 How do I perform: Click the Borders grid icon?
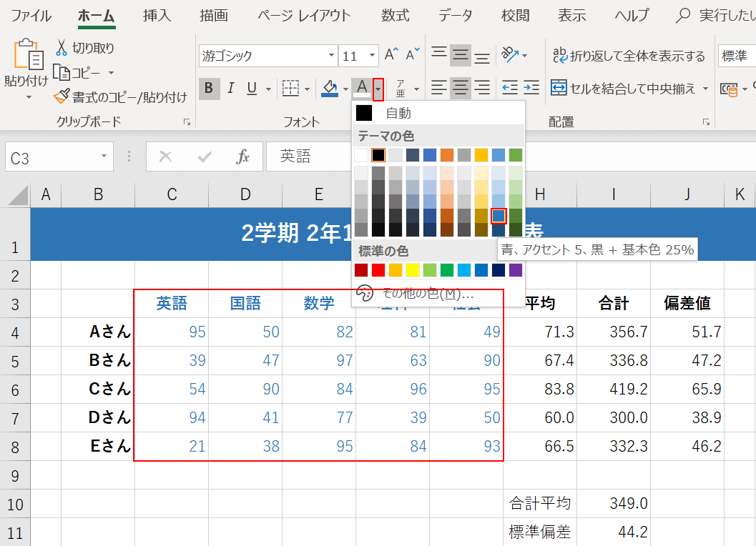(x=290, y=88)
